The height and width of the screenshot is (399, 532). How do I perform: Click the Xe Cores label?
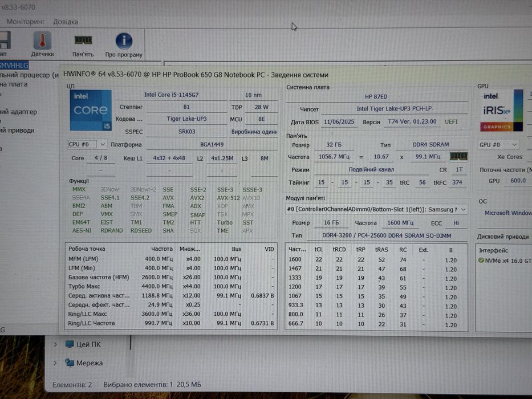pos(510,157)
